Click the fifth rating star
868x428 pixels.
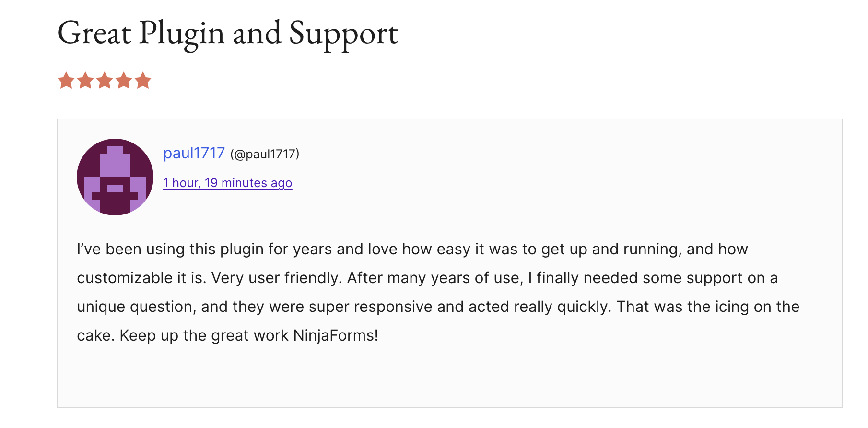tap(143, 81)
